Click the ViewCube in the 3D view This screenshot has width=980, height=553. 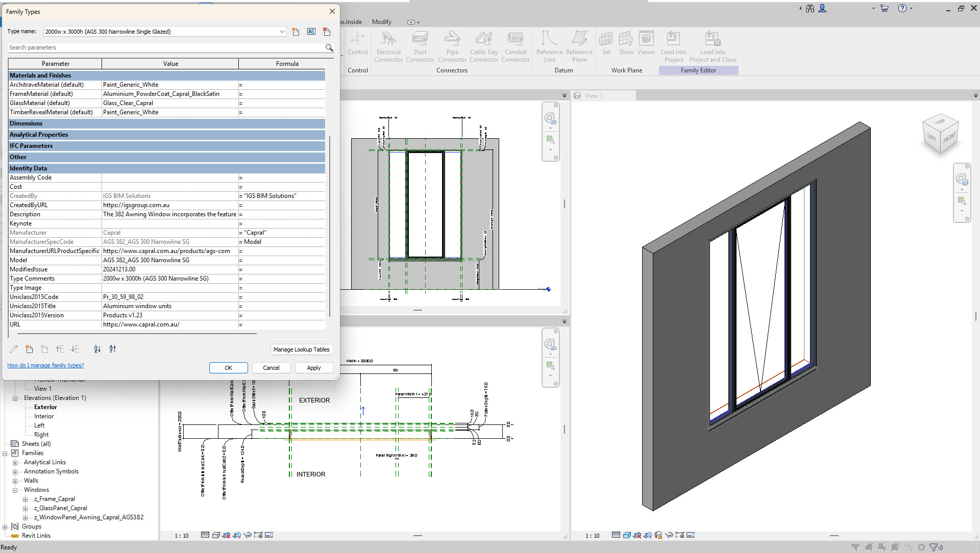941,134
